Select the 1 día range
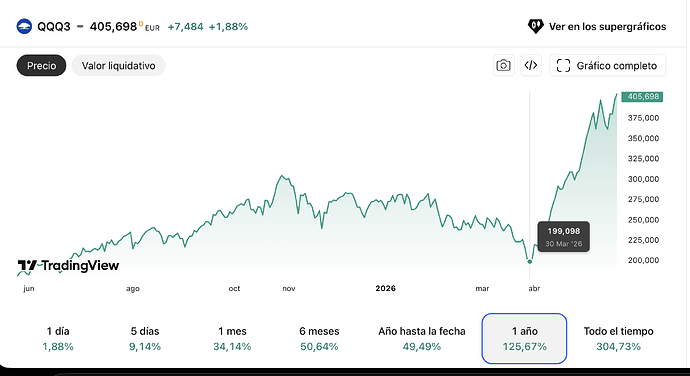This screenshot has height=376, width=690. tap(58, 339)
